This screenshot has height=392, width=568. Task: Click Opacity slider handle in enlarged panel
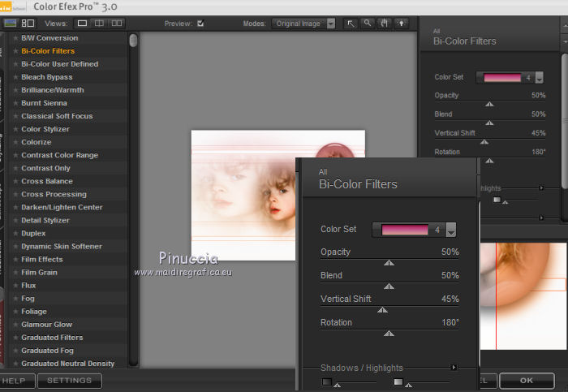point(389,263)
